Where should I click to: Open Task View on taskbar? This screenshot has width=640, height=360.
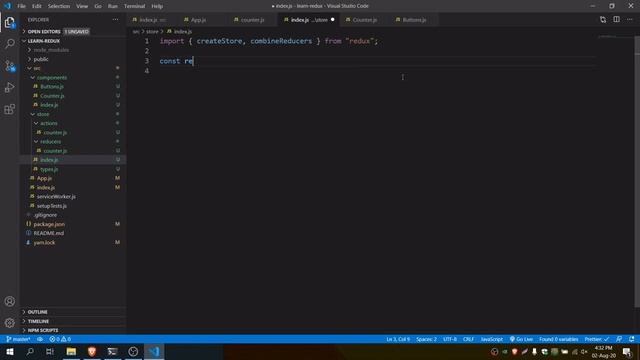pos(50,351)
